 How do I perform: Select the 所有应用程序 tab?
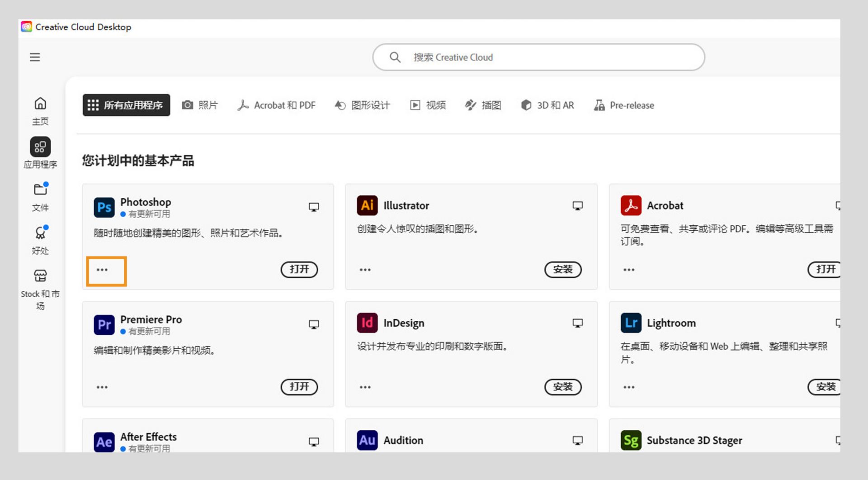click(126, 105)
